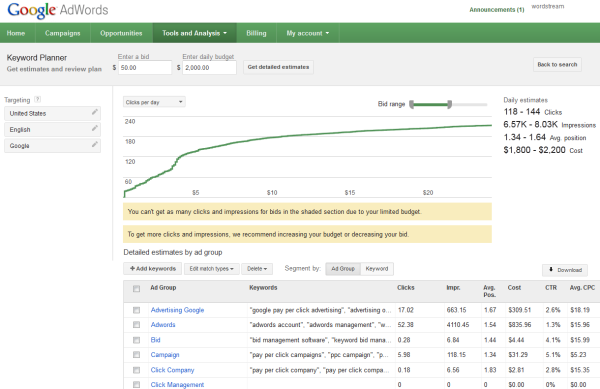The height and width of the screenshot is (389, 600).
Task: Click the Download arrow icon
Action: (x=551, y=269)
